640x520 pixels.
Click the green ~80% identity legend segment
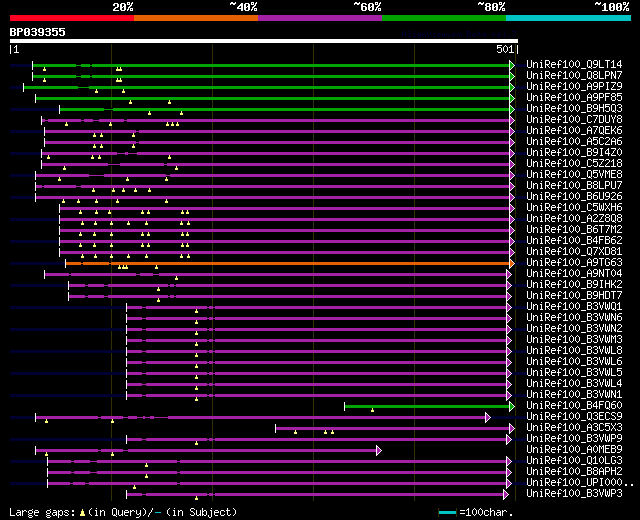[444, 18]
